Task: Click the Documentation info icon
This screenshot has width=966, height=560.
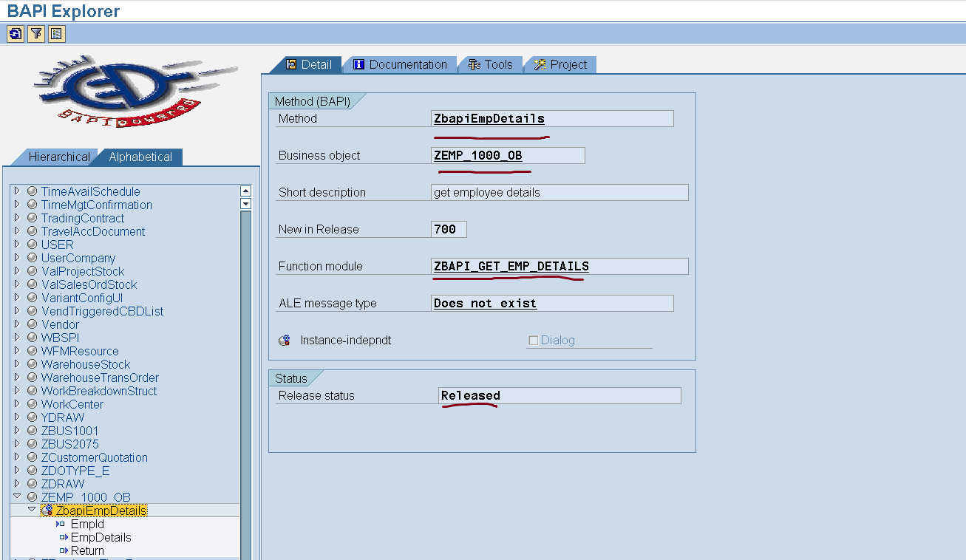Action: point(358,64)
